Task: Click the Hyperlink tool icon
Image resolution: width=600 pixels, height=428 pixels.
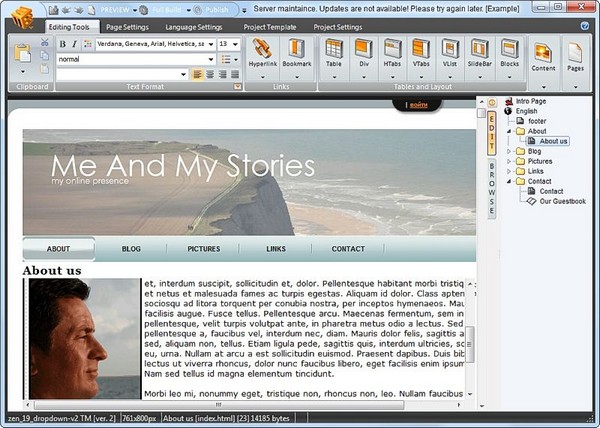Action: [262, 53]
